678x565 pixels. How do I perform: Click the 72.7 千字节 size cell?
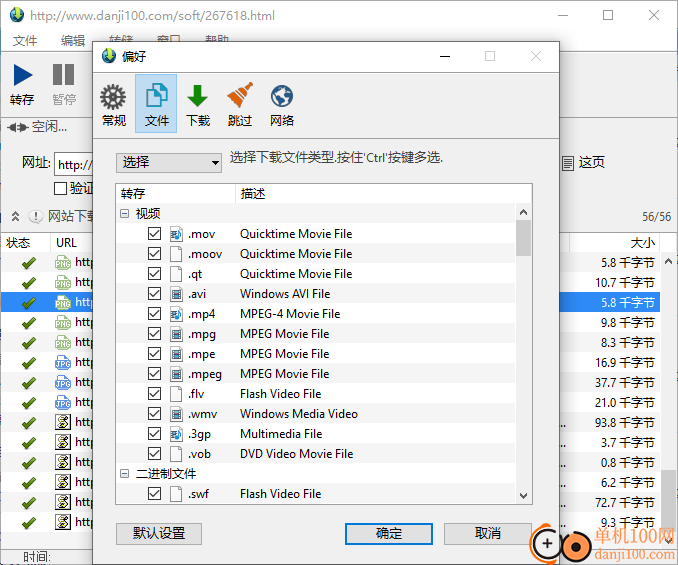(624, 502)
